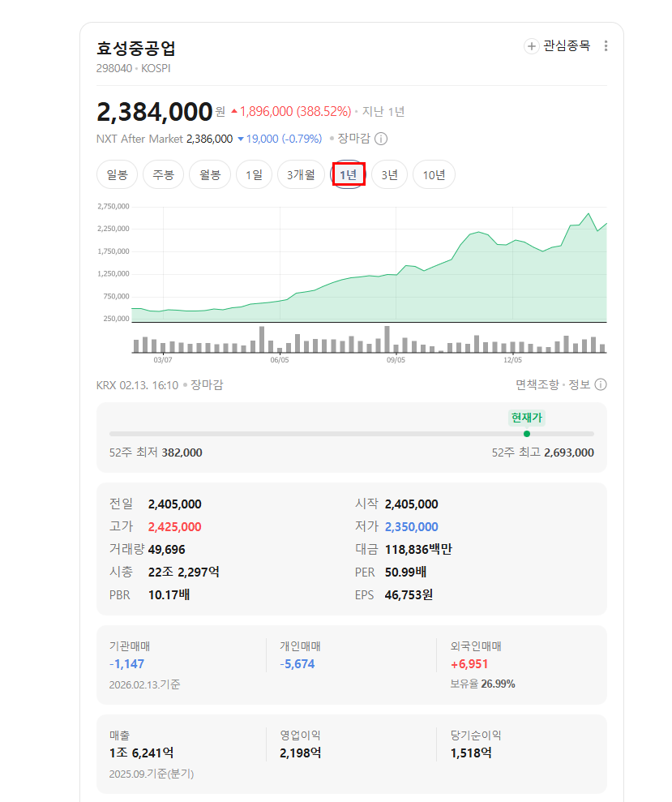Select the 1년 chart period

(349, 175)
